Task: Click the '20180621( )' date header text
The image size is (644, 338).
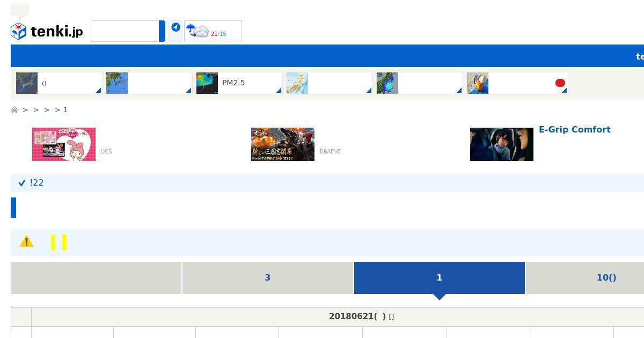Action: pos(357,317)
